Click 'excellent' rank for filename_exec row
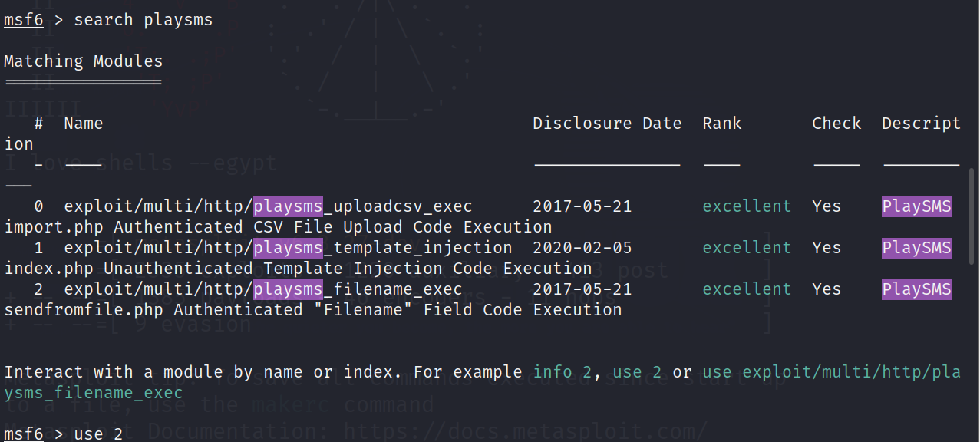 pyautogui.click(x=747, y=289)
